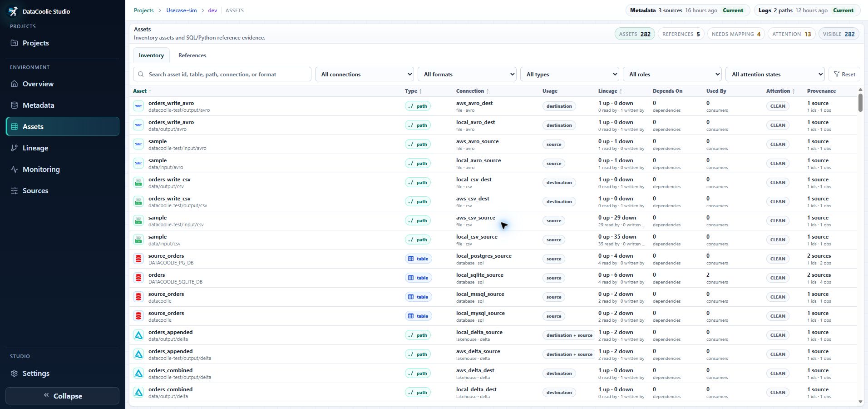Select Assets in the sidebar

(x=62, y=126)
